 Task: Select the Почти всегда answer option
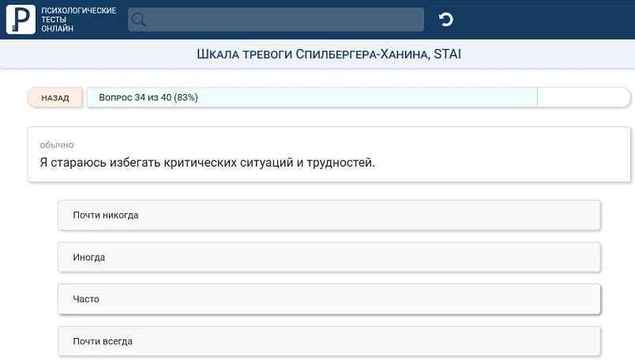tap(329, 341)
